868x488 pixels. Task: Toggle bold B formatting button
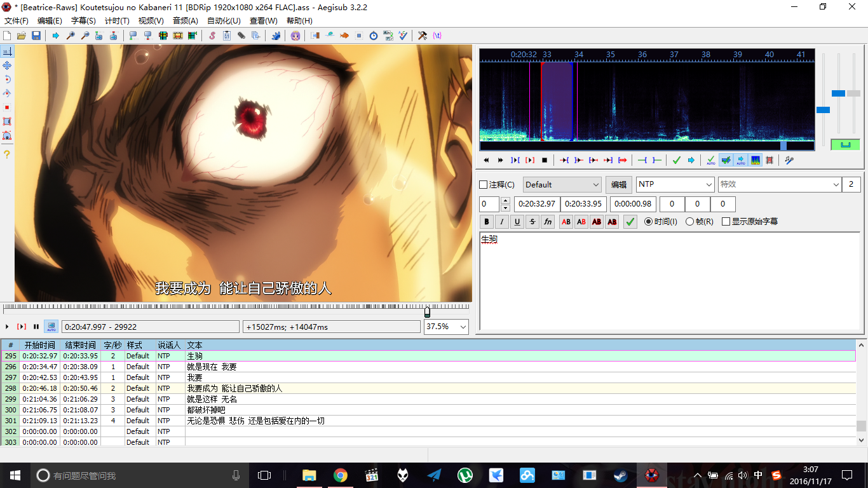(x=487, y=222)
